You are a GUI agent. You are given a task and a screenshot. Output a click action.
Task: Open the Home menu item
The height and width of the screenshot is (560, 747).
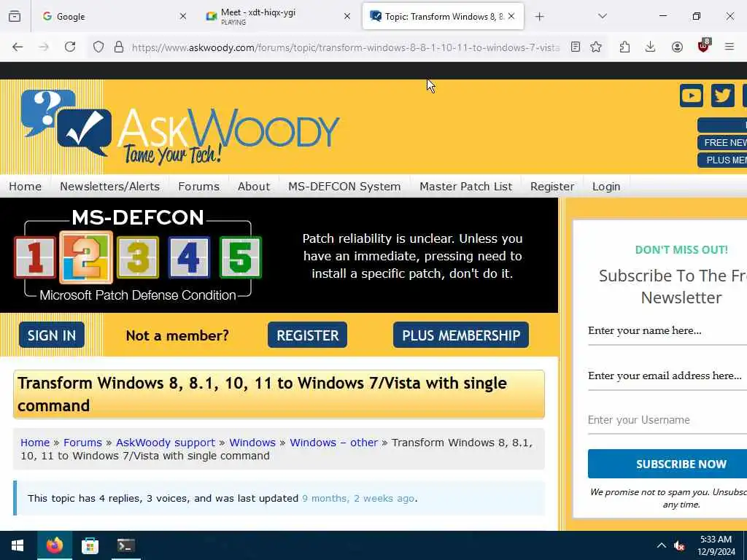click(x=26, y=186)
